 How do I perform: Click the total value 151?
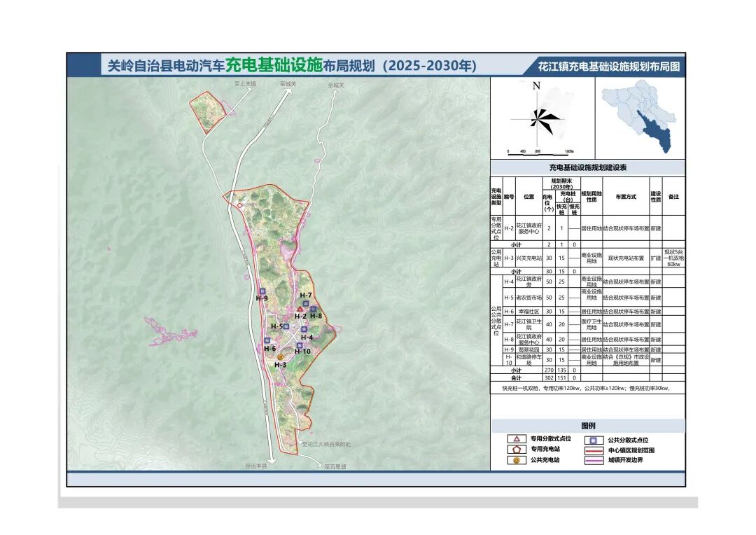tap(561, 377)
